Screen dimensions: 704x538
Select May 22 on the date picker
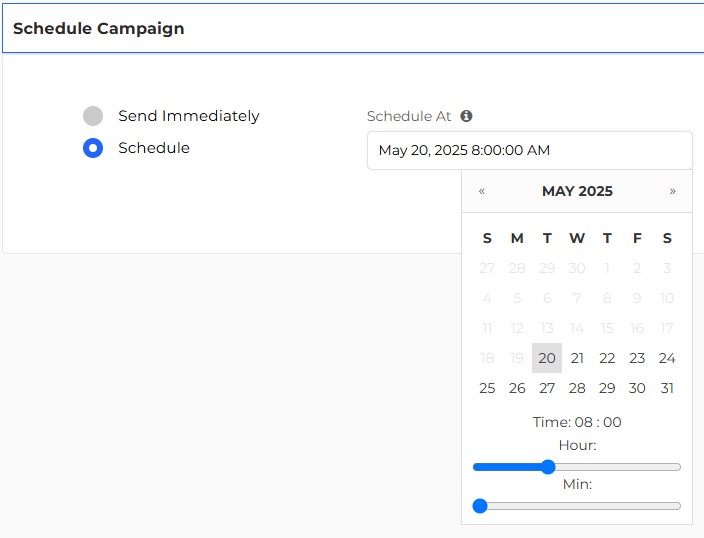tap(607, 358)
